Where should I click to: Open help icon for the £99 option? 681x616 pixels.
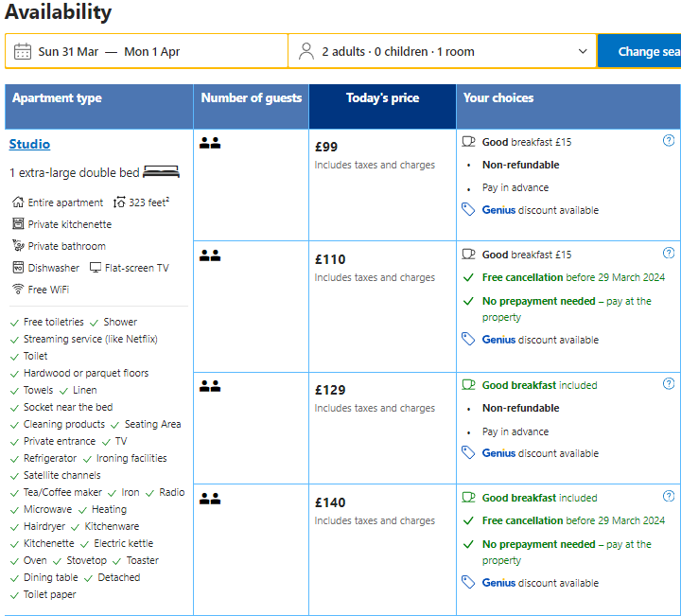(669, 141)
